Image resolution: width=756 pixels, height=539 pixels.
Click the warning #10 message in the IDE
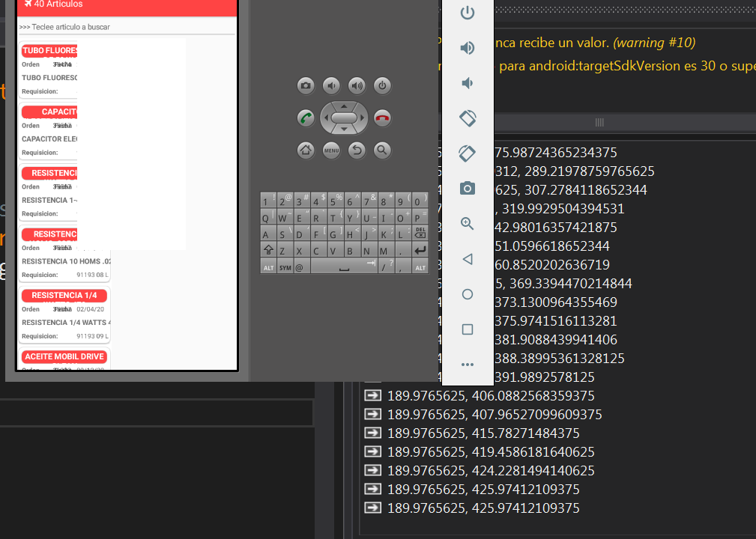[x=595, y=43]
